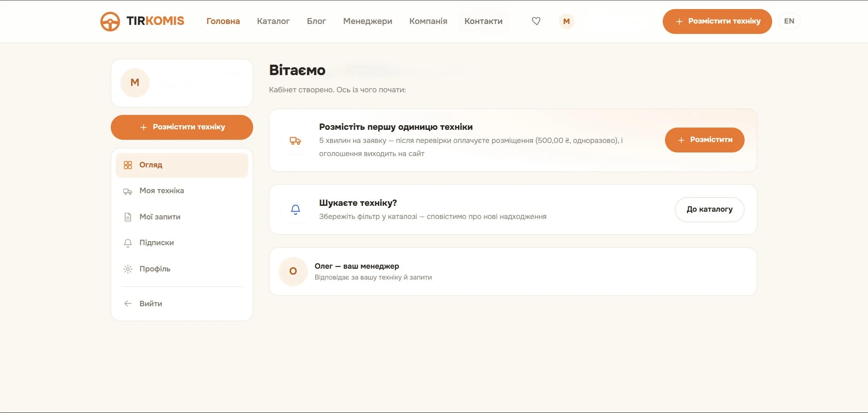
Task: Go to the Головна navigation item
Action: (x=223, y=21)
